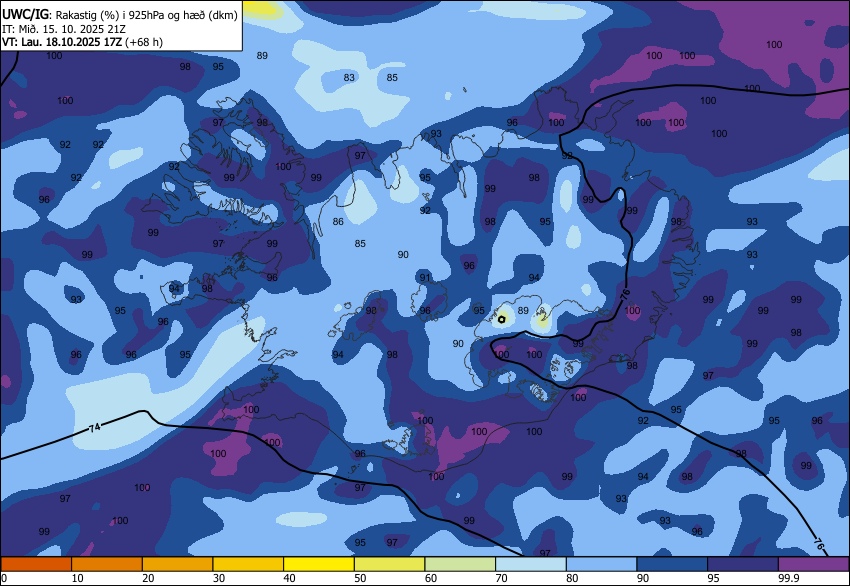The height and width of the screenshot is (586, 850).
Task: Select the purple legend swatch above 99.9
Action: point(814,564)
